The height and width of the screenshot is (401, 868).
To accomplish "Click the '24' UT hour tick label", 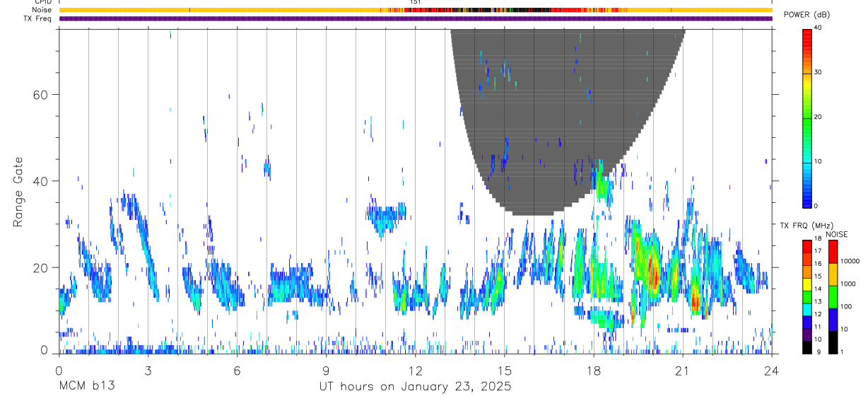I will click(x=771, y=370).
